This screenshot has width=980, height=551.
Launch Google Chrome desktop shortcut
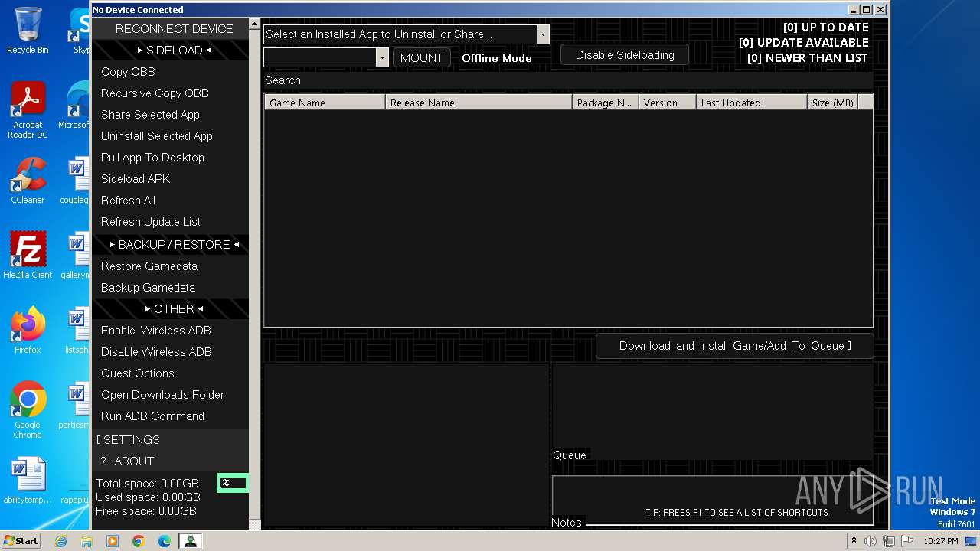tap(28, 410)
